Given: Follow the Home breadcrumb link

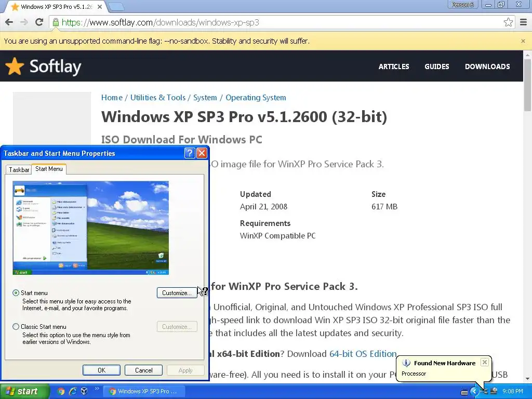Looking at the screenshot, I should coord(112,98).
